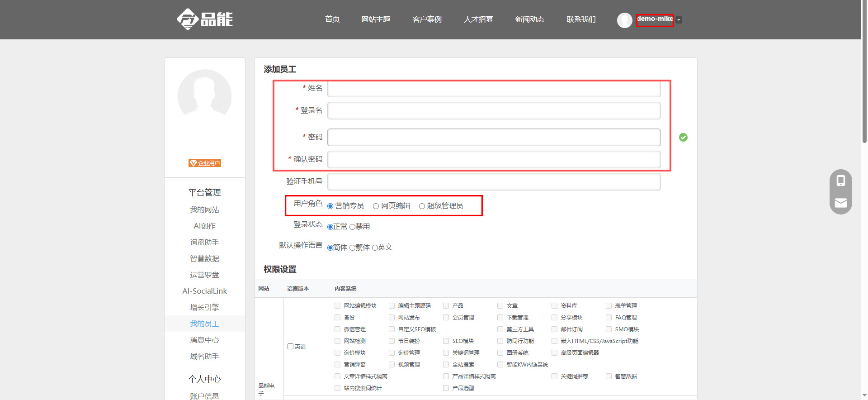
Task: Click the 品能 logo in header
Action: tap(204, 19)
